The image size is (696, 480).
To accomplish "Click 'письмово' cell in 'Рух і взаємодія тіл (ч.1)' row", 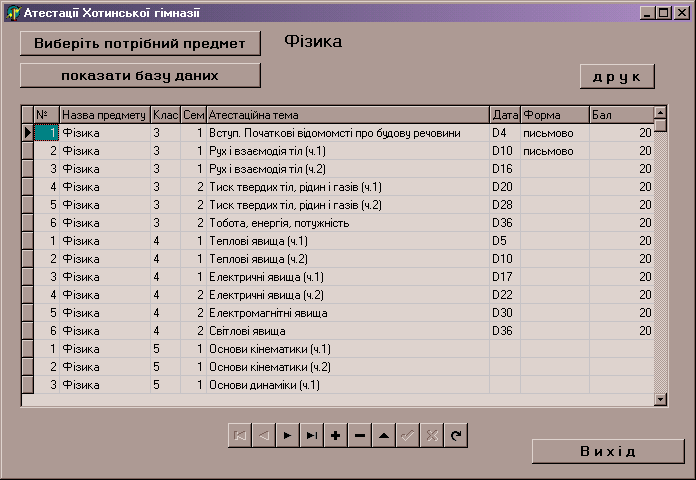I will 555,151.
